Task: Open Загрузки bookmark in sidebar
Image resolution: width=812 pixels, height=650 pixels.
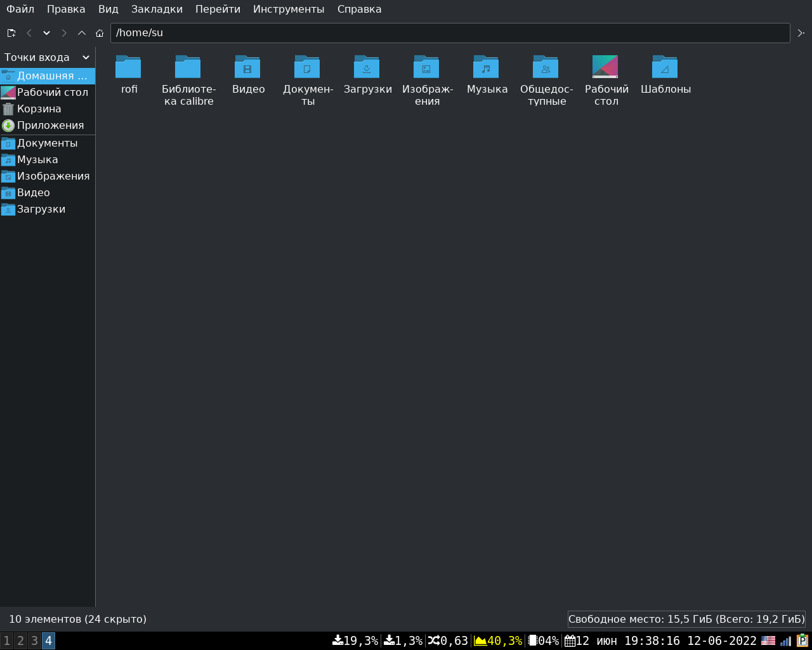Action: click(x=48, y=209)
